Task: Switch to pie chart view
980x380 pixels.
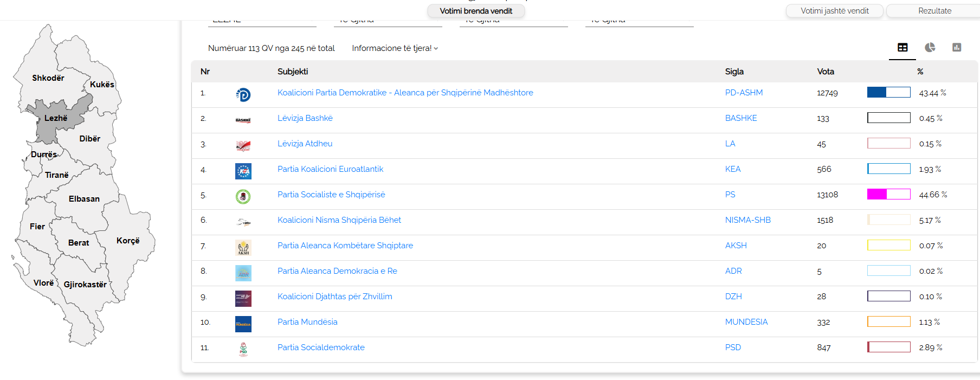Action: [930, 48]
